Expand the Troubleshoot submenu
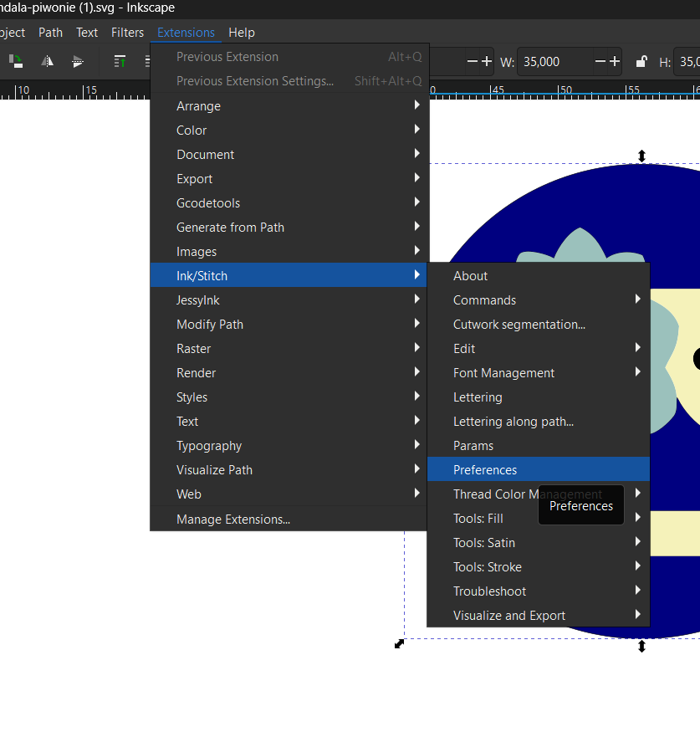Screen dimensions: 700x732 click(539, 591)
